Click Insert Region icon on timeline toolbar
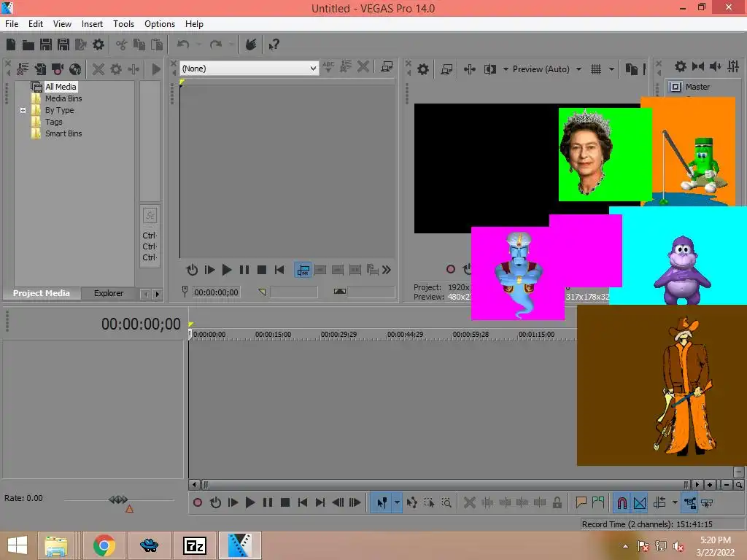 (x=598, y=502)
